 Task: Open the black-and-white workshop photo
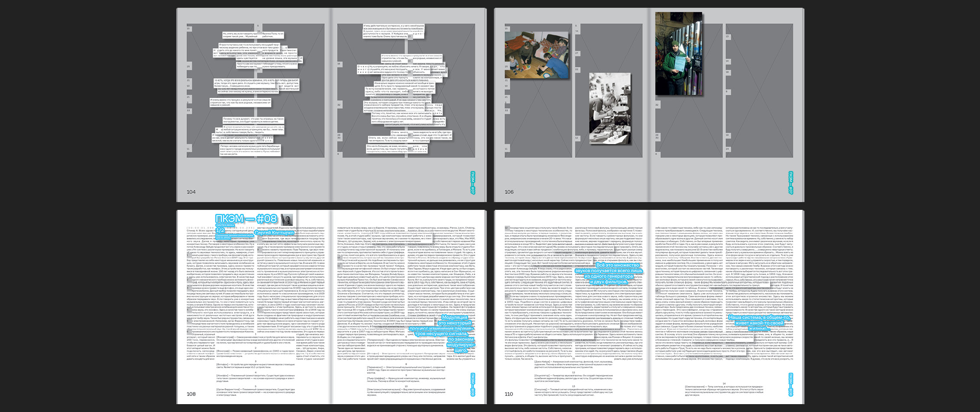(610, 108)
